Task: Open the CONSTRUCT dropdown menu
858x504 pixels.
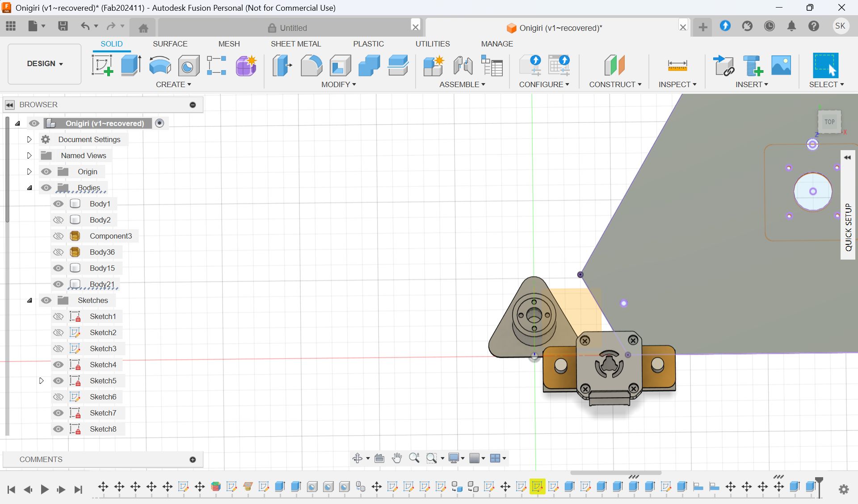Action: point(615,84)
